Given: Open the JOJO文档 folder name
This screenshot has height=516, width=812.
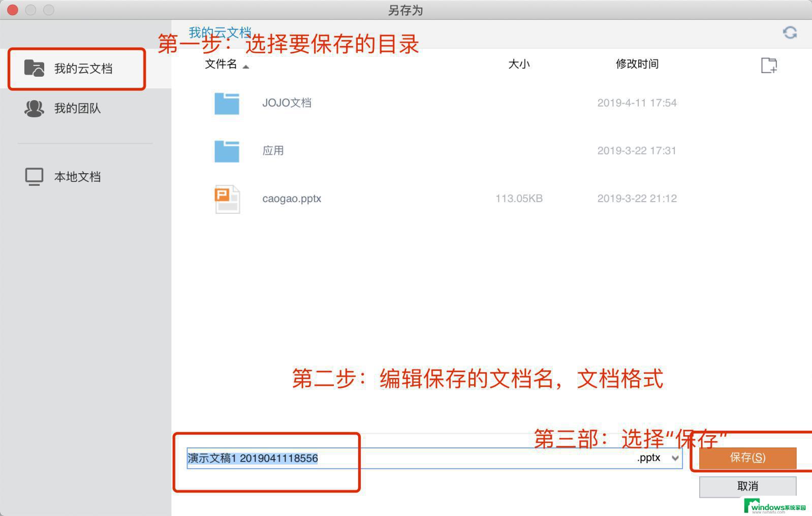Looking at the screenshot, I should pyautogui.click(x=287, y=103).
